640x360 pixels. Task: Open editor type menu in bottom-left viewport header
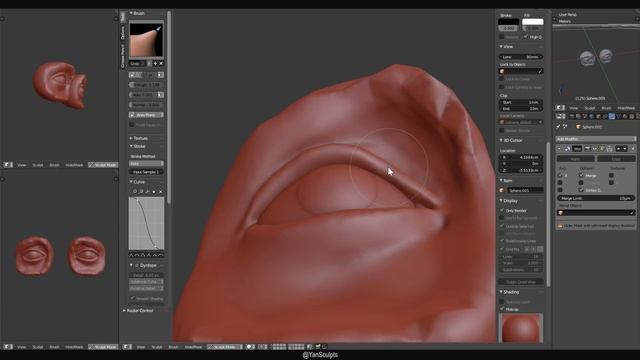pos(8,347)
